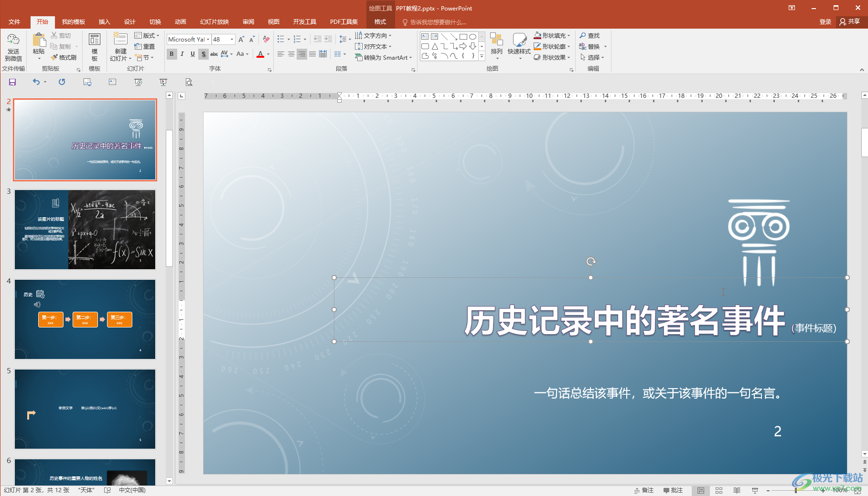Open the Arrange (排列) button
This screenshot has width=868, height=496.
[x=496, y=46]
